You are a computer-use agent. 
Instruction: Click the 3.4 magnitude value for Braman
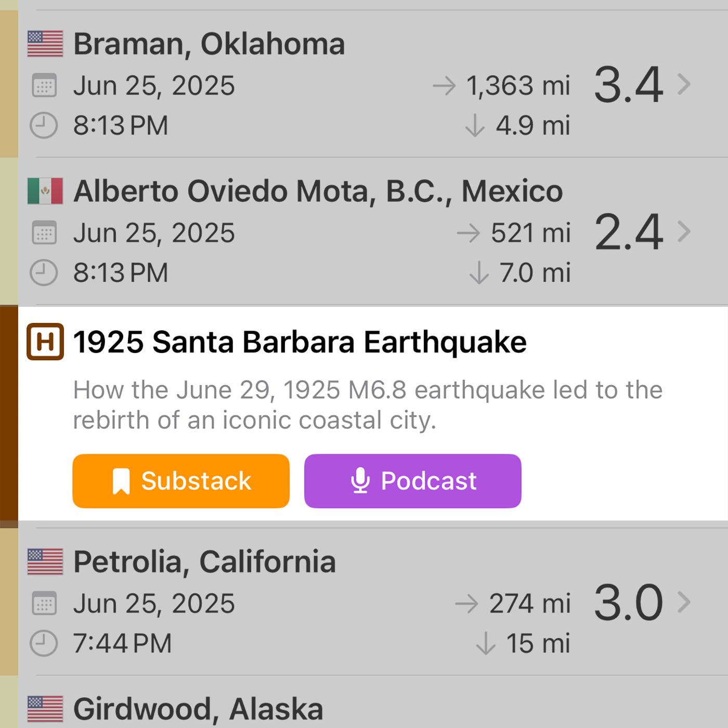pyautogui.click(x=629, y=84)
